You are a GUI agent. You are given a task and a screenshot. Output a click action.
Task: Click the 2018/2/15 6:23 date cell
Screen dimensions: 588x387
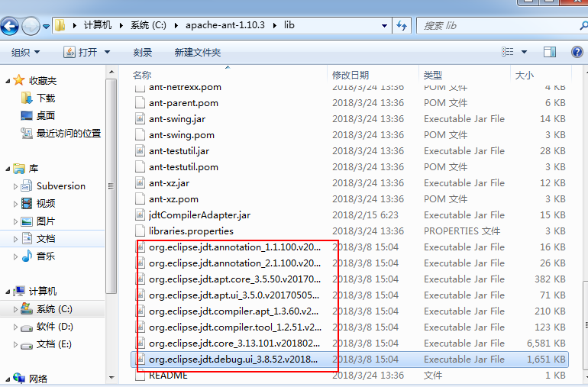tap(365, 215)
